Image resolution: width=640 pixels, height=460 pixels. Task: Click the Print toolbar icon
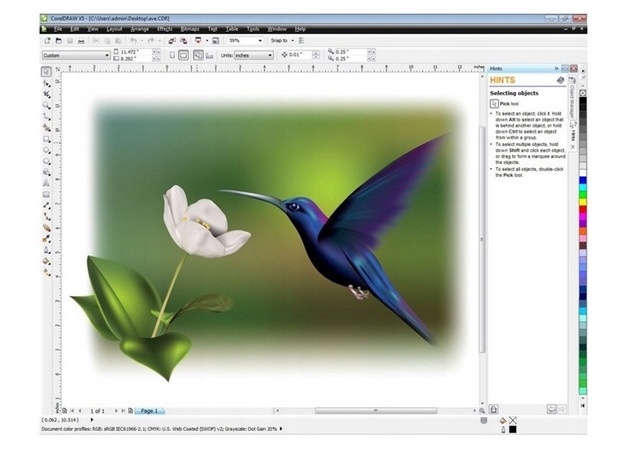tap(81, 41)
